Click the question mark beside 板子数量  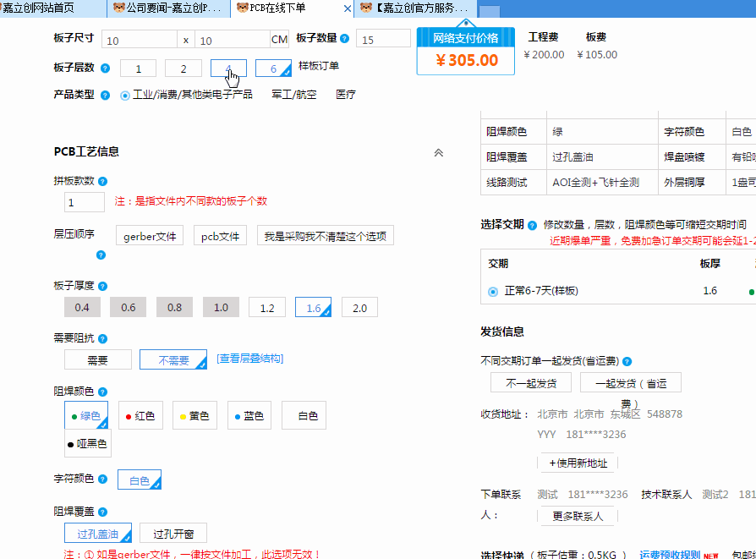pyautogui.click(x=346, y=39)
